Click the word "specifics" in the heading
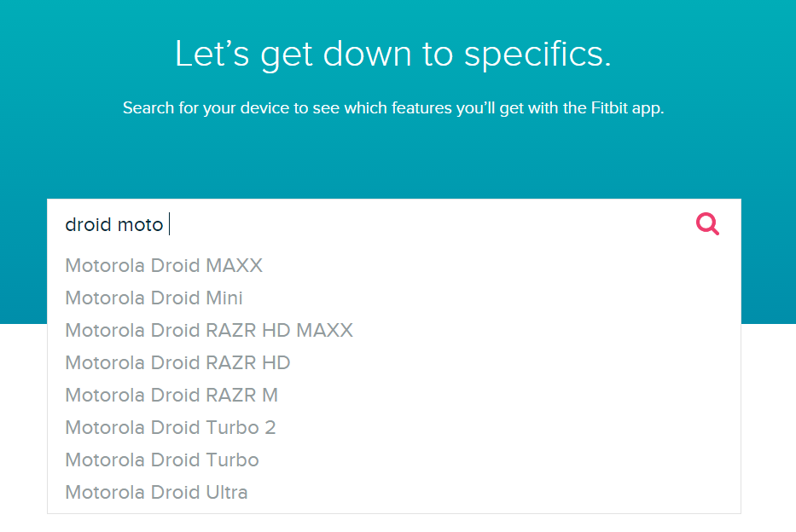 pyautogui.click(x=537, y=55)
